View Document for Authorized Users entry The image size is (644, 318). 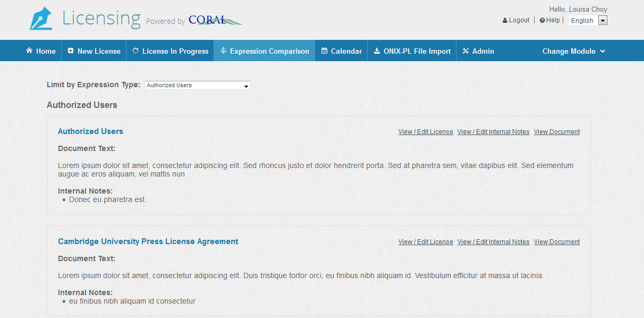click(x=557, y=132)
